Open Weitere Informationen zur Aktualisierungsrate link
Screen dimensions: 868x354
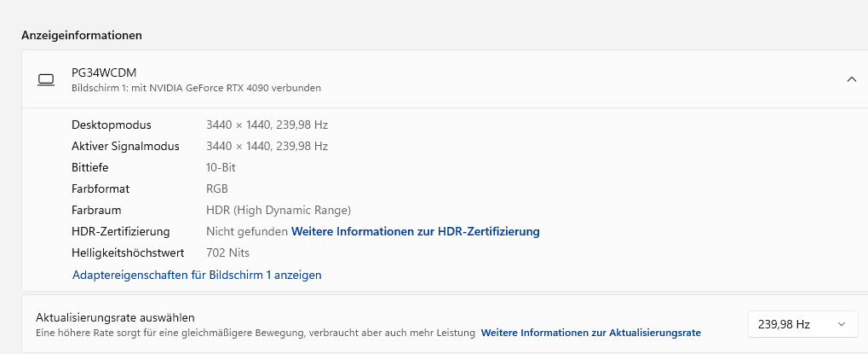590,333
